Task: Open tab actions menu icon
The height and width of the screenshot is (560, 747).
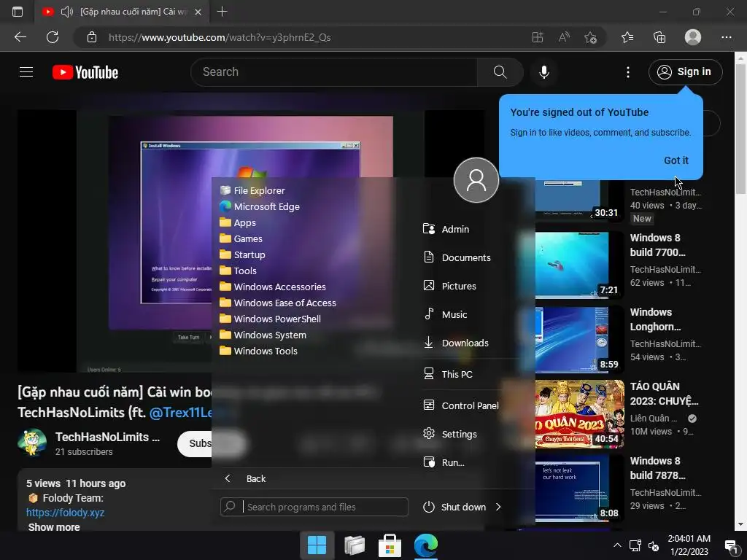Action: (x=18, y=12)
